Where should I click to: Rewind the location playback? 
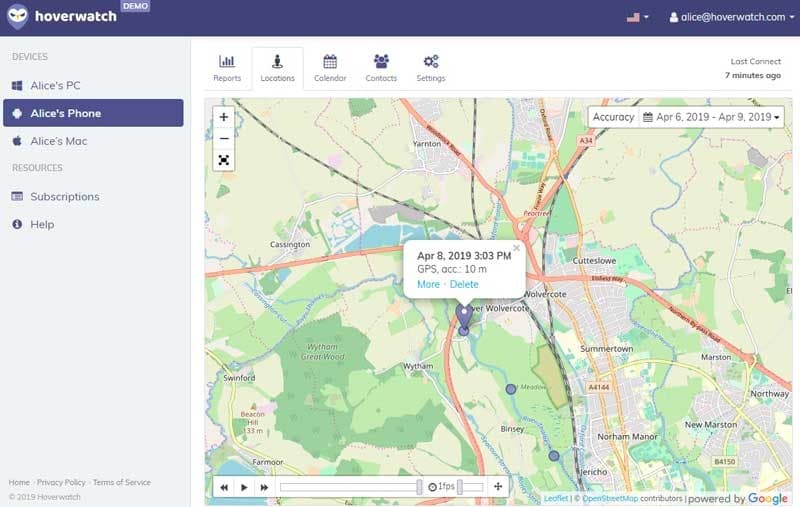pyautogui.click(x=224, y=487)
